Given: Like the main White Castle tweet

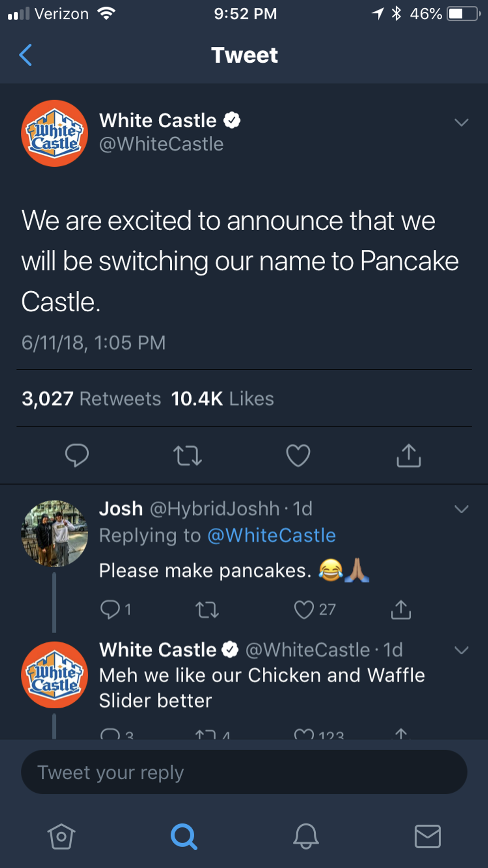Looking at the screenshot, I should click(x=298, y=455).
